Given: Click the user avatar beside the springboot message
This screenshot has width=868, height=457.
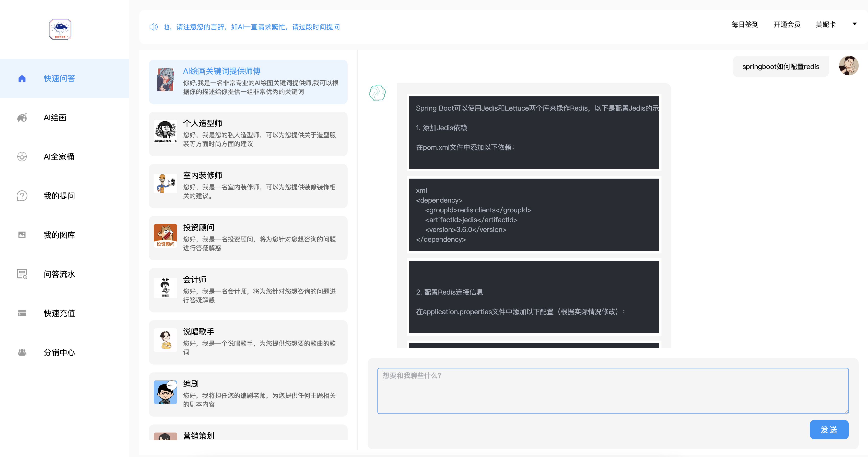Looking at the screenshot, I should click(x=848, y=66).
